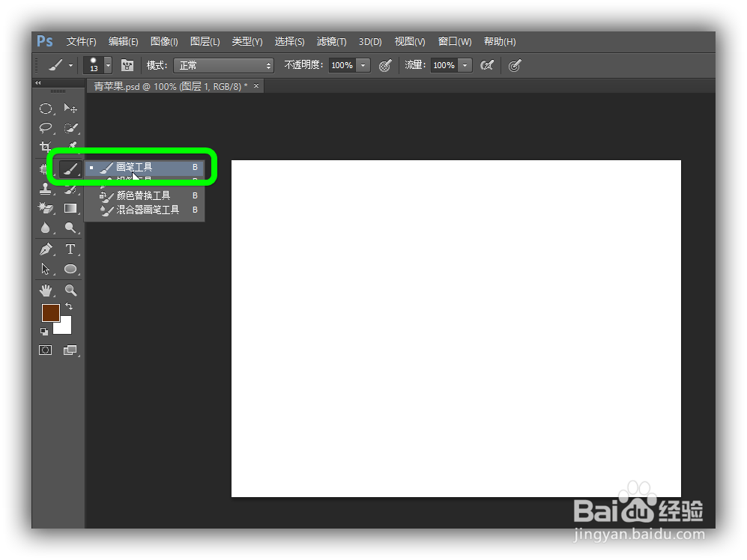Change the screen mode
The image size is (747, 560).
pos(70,350)
